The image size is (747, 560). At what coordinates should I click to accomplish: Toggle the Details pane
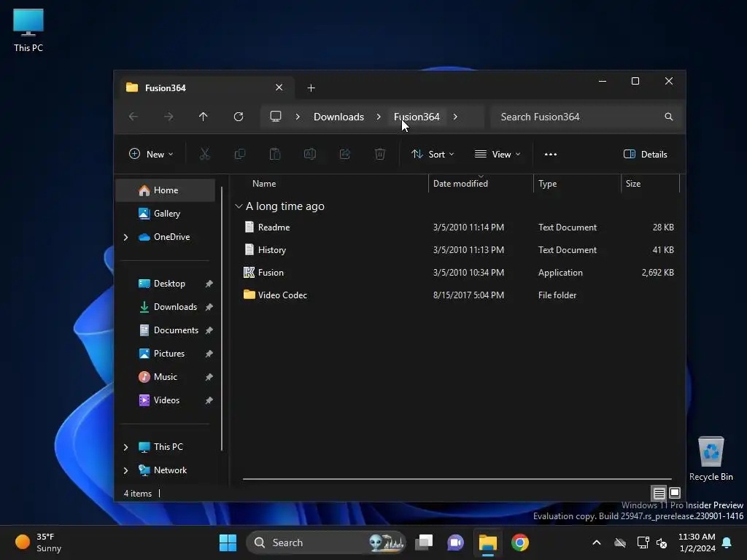(x=645, y=155)
